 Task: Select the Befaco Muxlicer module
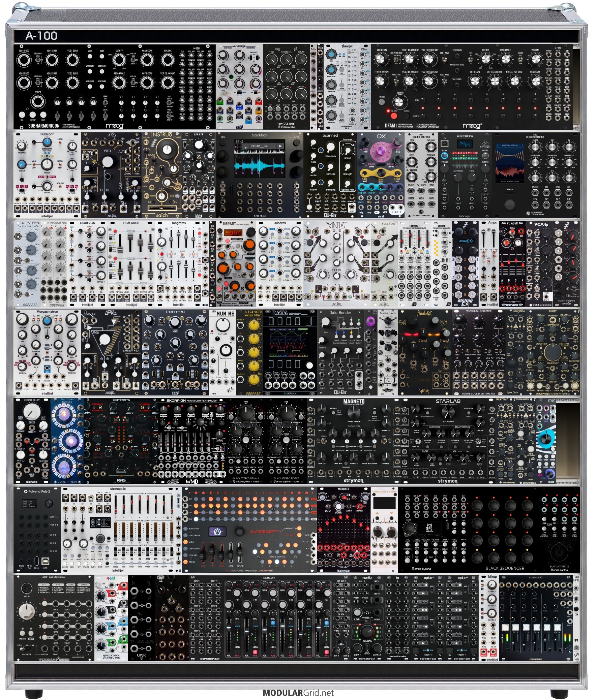344,530
